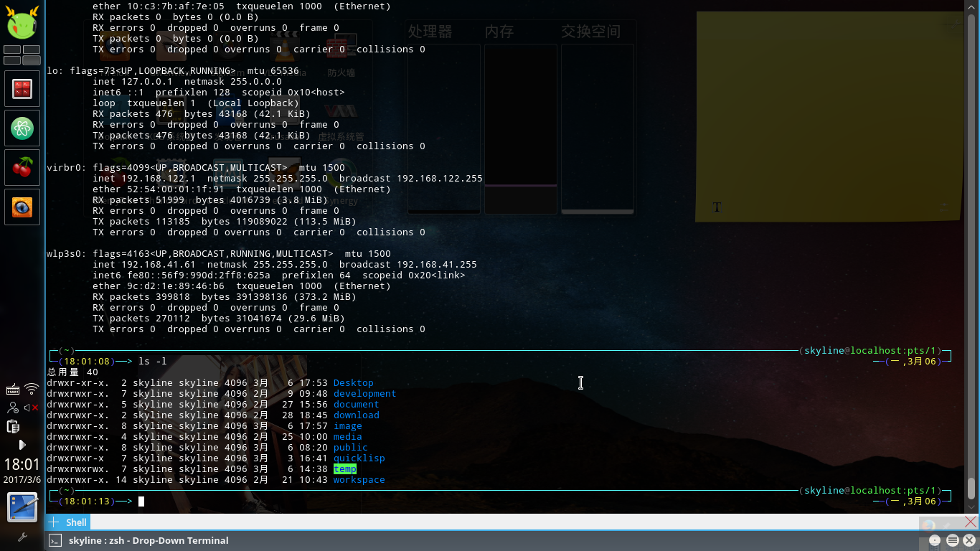Screen dimensions: 980x551
Task: Click the highlighted temp directory name
Action: [x=345, y=469]
